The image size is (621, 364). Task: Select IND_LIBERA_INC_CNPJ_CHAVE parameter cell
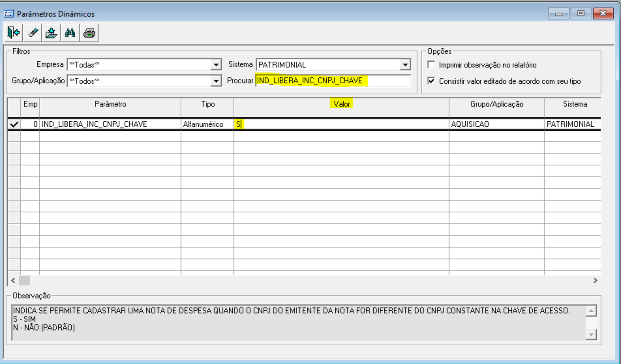pyautogui.click(x=110, y=124)
